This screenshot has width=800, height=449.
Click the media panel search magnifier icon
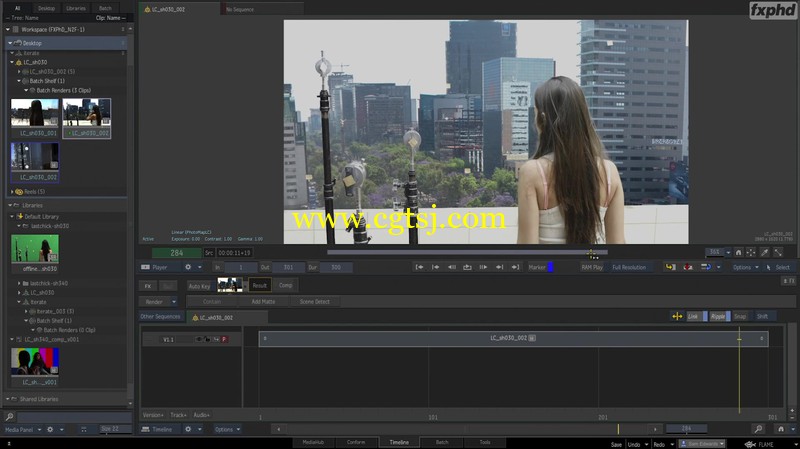[9, 417]
